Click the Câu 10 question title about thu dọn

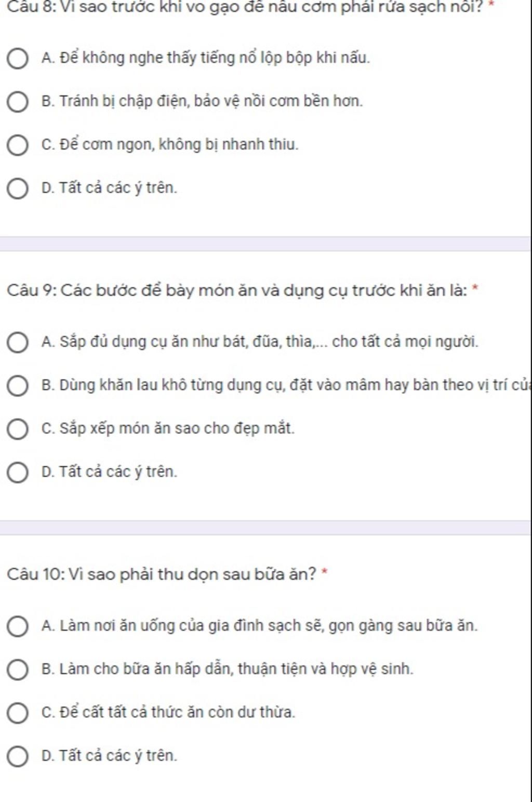click(162, 574)
